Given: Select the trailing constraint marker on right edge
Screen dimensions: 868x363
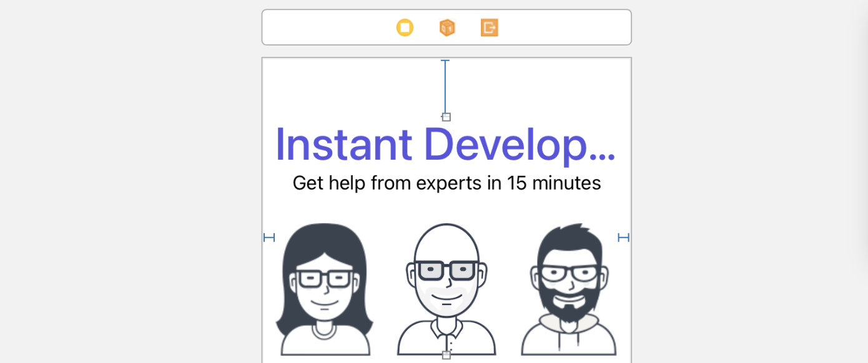Looking at the screenshot, I should (623, 237).
